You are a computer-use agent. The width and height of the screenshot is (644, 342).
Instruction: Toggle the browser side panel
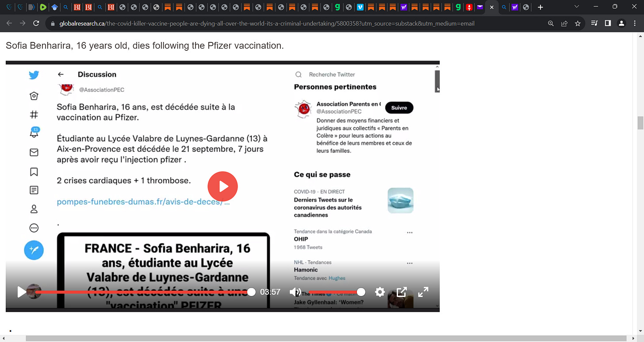[x=608, y=23]
